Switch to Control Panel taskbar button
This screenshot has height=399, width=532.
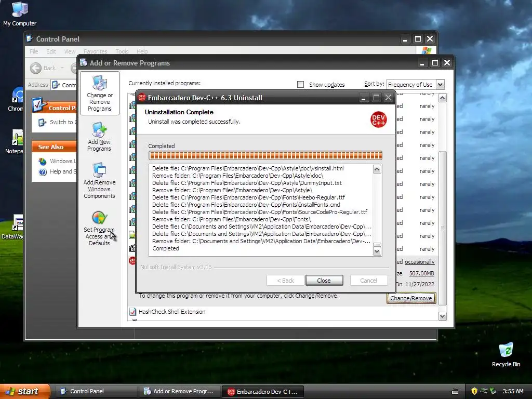click(x=96, y=392)
